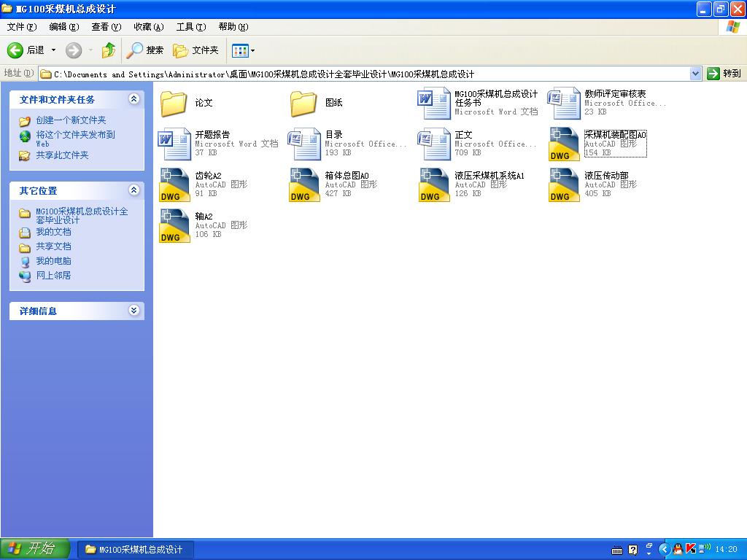
Task: Click the Up one level folder icon
Action: click(109, 50)
